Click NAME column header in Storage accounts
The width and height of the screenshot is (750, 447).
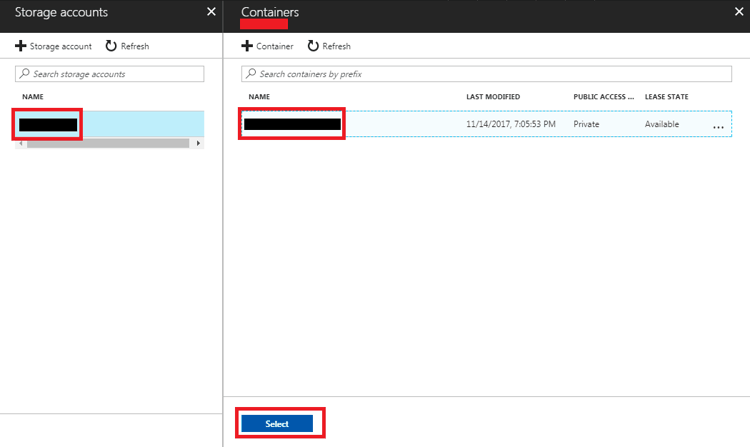(x=33, y=97)
